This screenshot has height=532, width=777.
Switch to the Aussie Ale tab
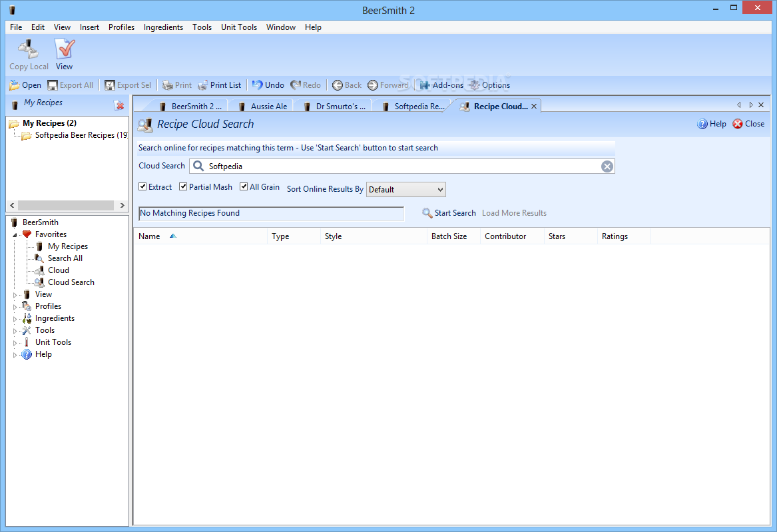pyautogui.click(x=262, y=106)
